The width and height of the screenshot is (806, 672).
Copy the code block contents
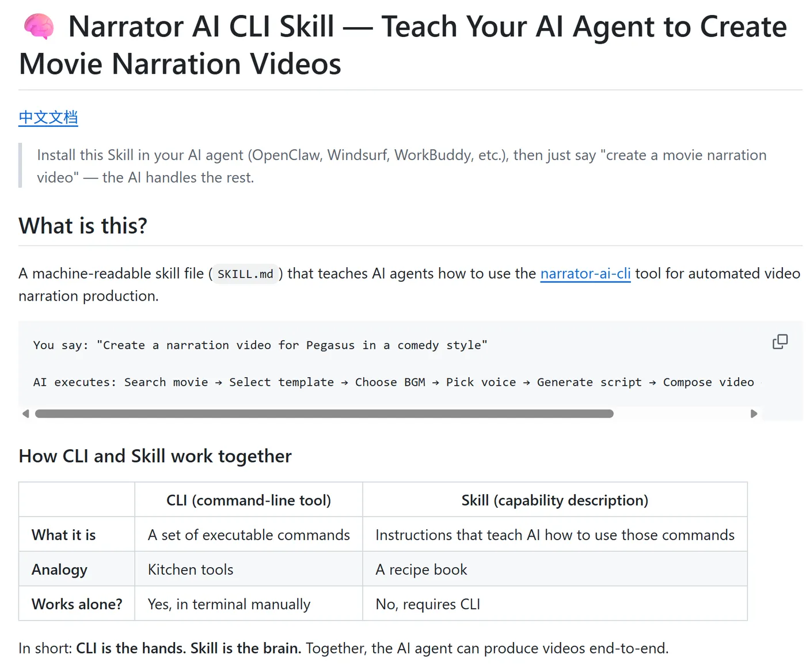coord(780,342)
